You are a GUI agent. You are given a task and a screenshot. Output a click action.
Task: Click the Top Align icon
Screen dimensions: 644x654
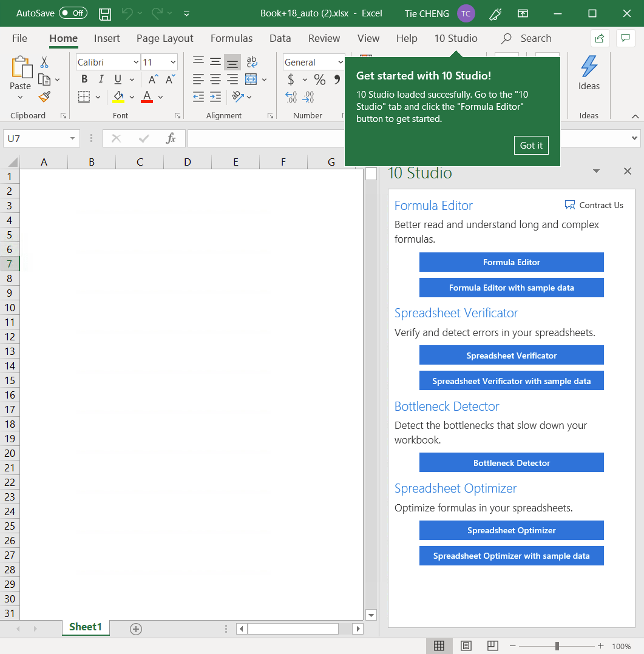tap(198, 61)
